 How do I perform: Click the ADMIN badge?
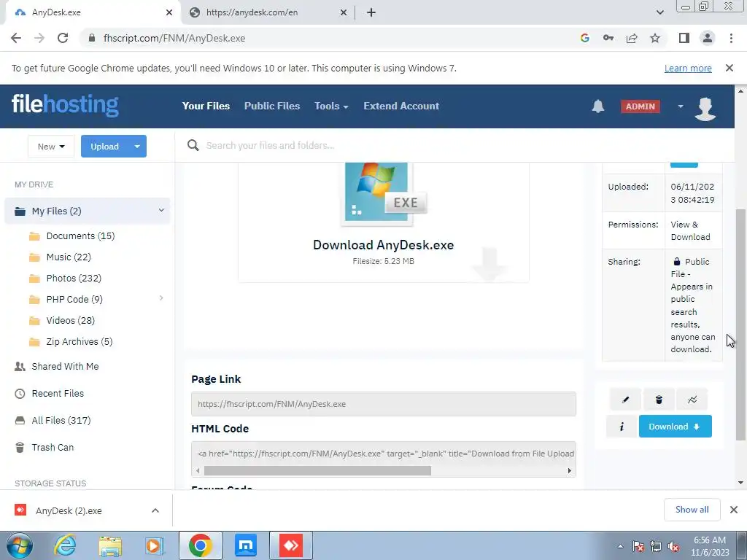point(640,106)
